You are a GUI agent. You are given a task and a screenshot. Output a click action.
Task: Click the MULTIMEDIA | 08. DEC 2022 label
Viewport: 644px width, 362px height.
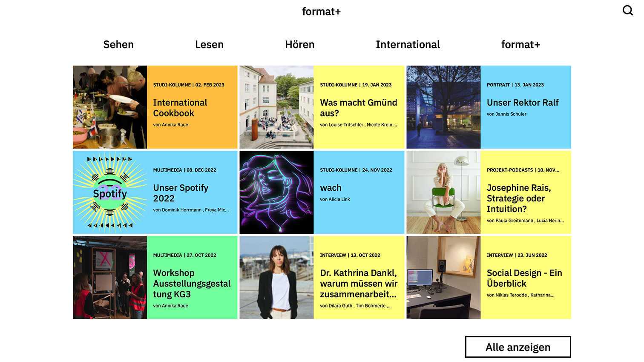pos(184,170)
